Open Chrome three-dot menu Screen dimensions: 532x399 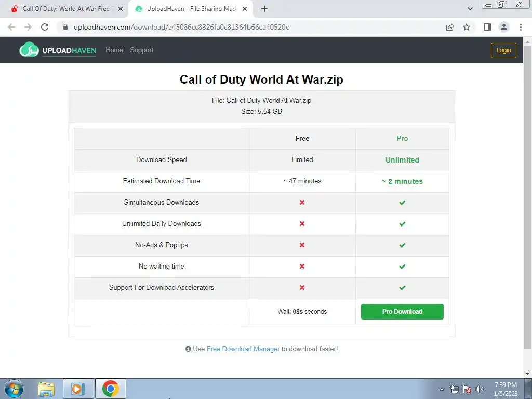521,27
